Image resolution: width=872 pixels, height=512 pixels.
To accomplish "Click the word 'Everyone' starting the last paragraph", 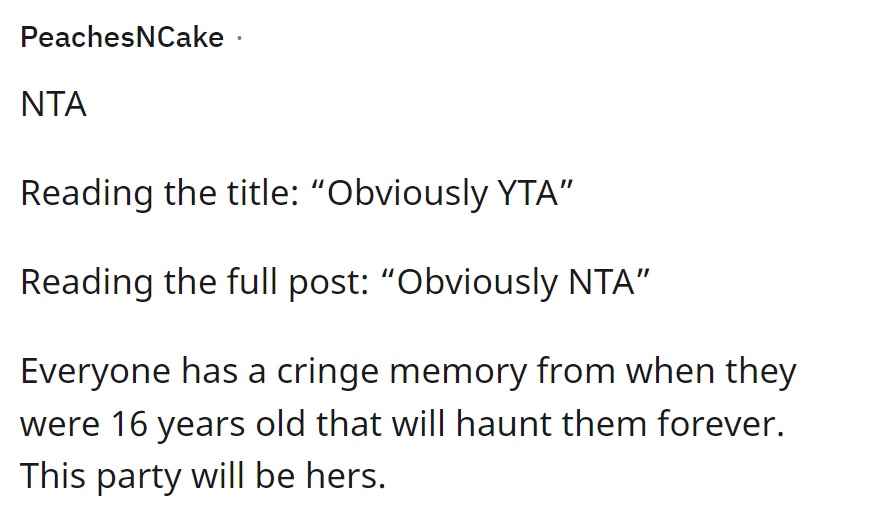I will tap(95, 371).
